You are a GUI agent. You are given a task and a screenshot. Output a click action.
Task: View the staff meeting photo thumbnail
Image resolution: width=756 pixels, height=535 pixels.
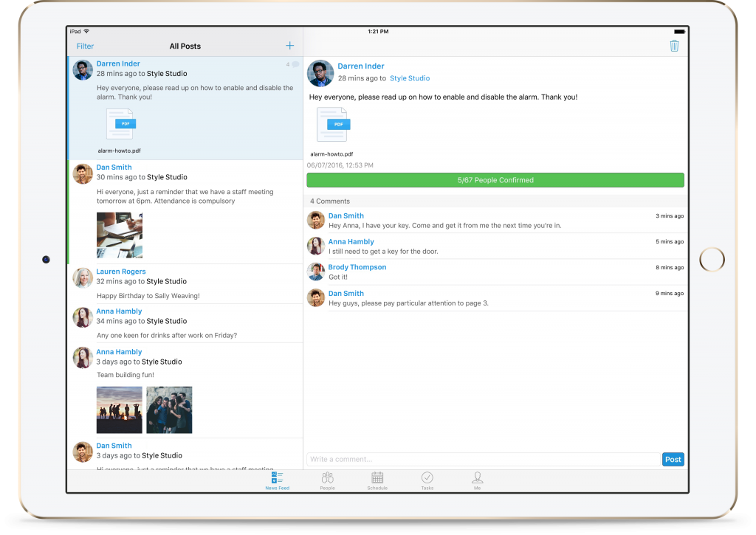point(120,235)
